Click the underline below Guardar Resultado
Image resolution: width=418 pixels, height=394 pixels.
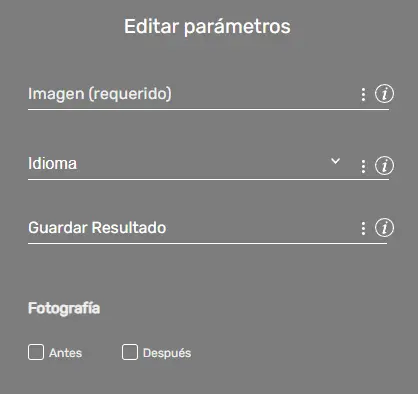click(207, 243)
